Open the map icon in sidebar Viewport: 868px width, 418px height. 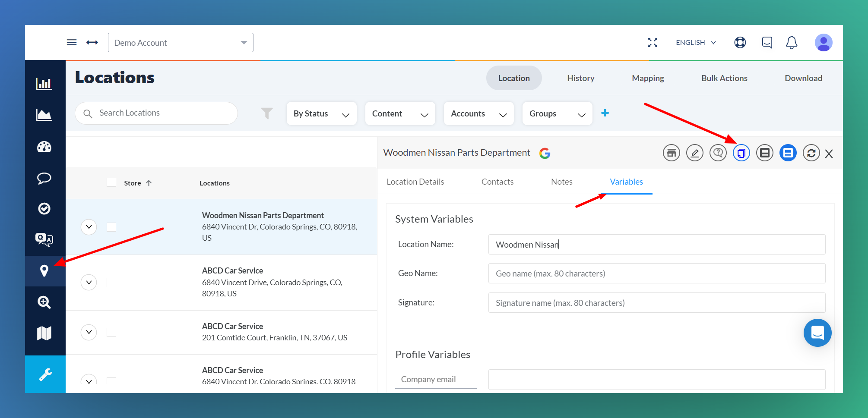pos(44,333)
